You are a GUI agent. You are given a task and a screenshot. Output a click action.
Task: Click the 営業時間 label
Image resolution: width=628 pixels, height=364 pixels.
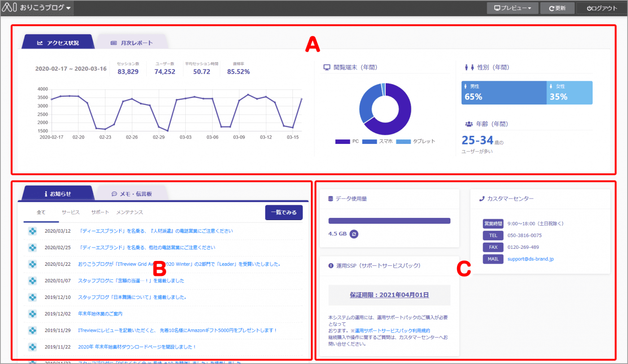tap(493, 223)
